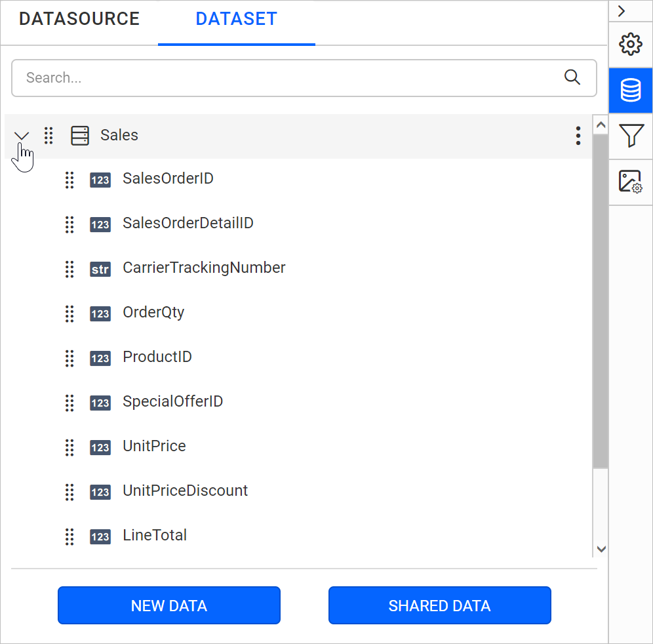
Task: Select the SpecialOfferID field
Action: click(x=173, y=401)
